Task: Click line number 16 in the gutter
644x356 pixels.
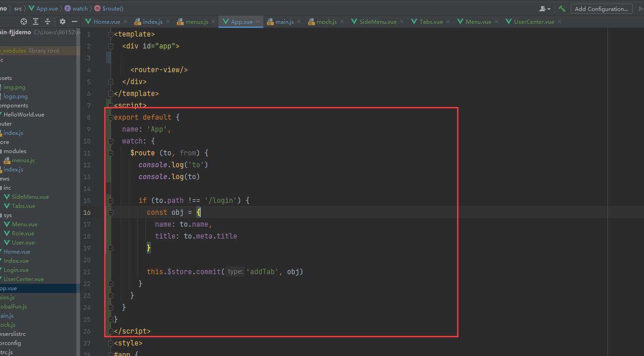Action: (87, 213)
